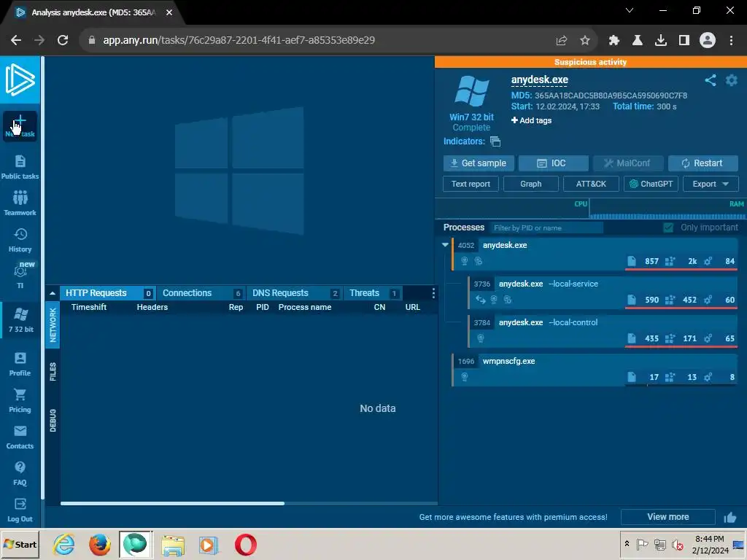Click the thumbs up icon

coord(730,517)
